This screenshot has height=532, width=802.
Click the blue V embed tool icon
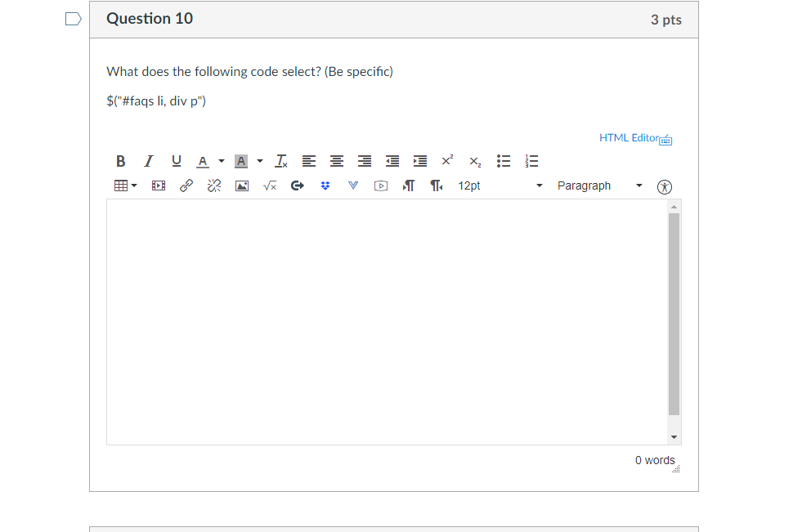[353, 186]
